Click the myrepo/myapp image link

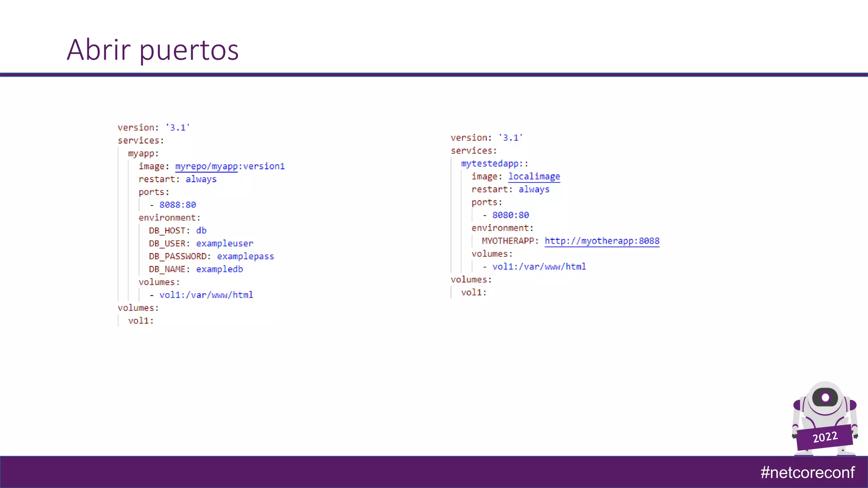tap(206, 166)
